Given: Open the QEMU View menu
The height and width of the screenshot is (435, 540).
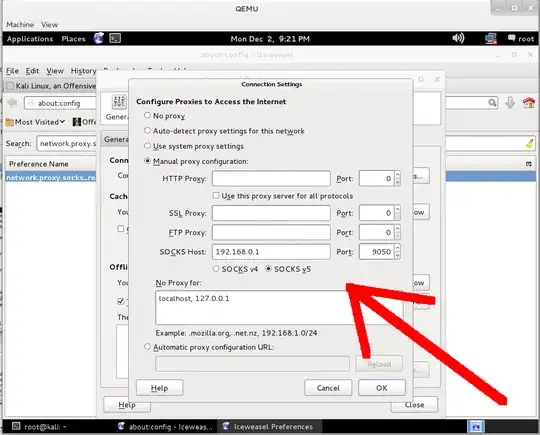Looking at the screenshot, I should click(49, 24).
